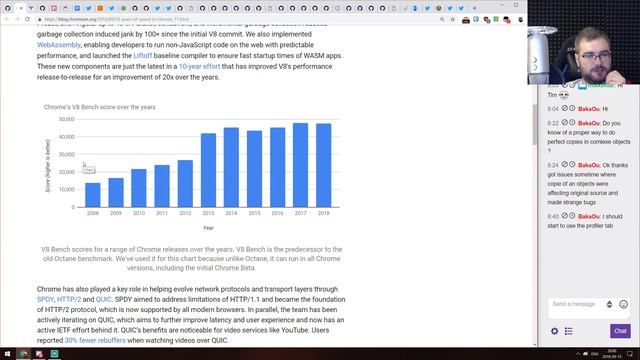Go back with the browser back arrow
This screenshot has height=360, width=640.
[x=7, y=19]
